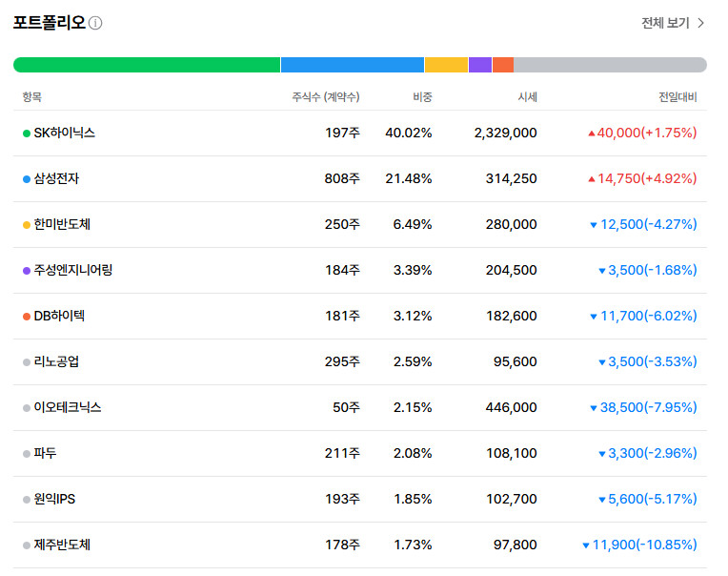Open the 파두 stock entry

pyautogui.click(x=45, y=453)
